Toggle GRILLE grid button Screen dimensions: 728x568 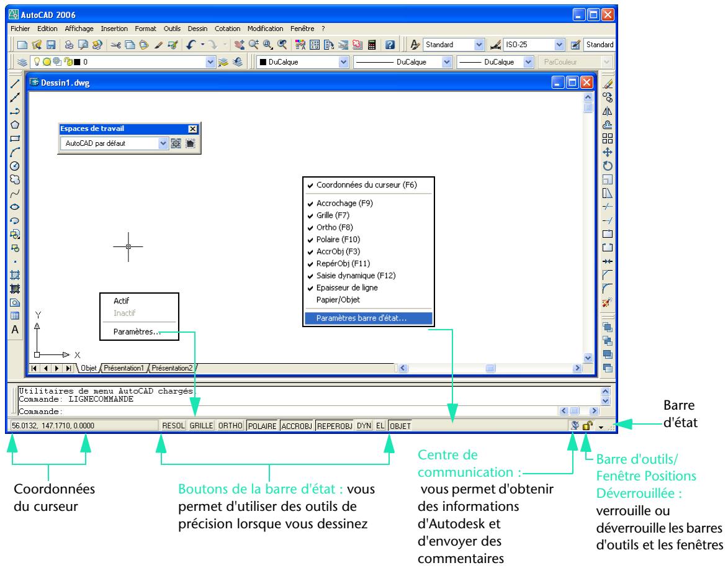coord(202,425)
